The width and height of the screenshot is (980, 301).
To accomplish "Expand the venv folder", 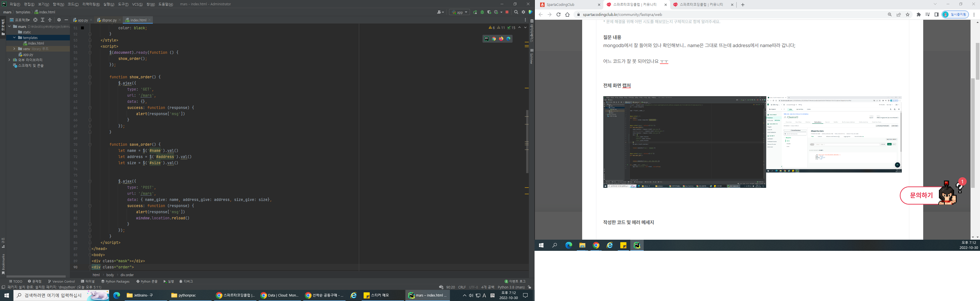I will [14, 49].
